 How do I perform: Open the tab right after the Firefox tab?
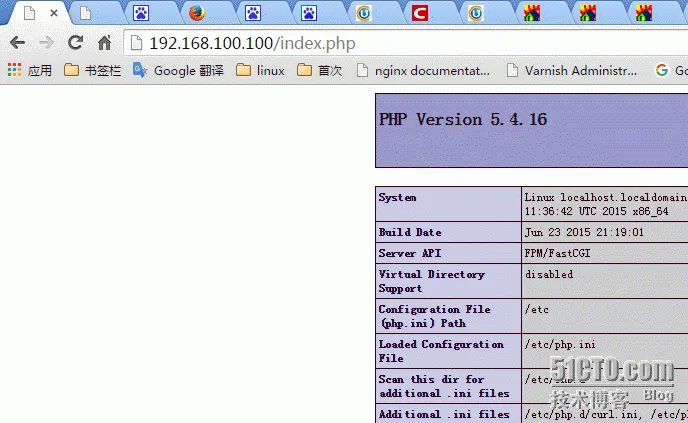253,13
